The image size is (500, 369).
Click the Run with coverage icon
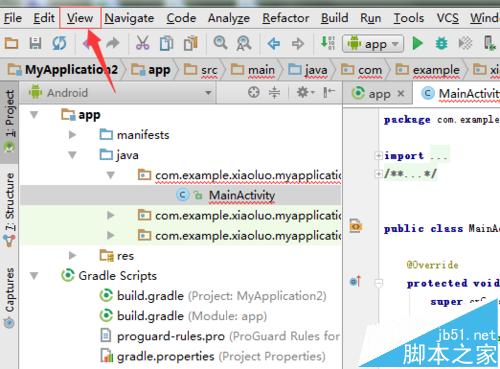point(465,43)
